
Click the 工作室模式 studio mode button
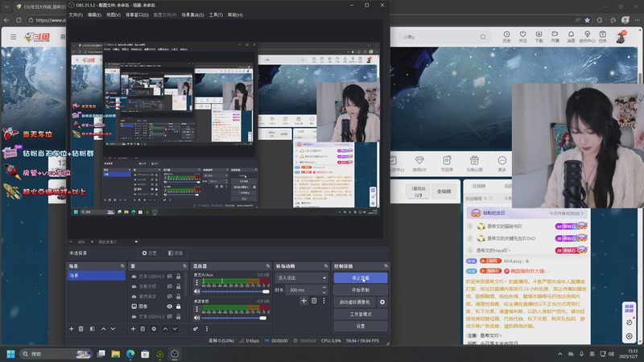click(361, 314)
